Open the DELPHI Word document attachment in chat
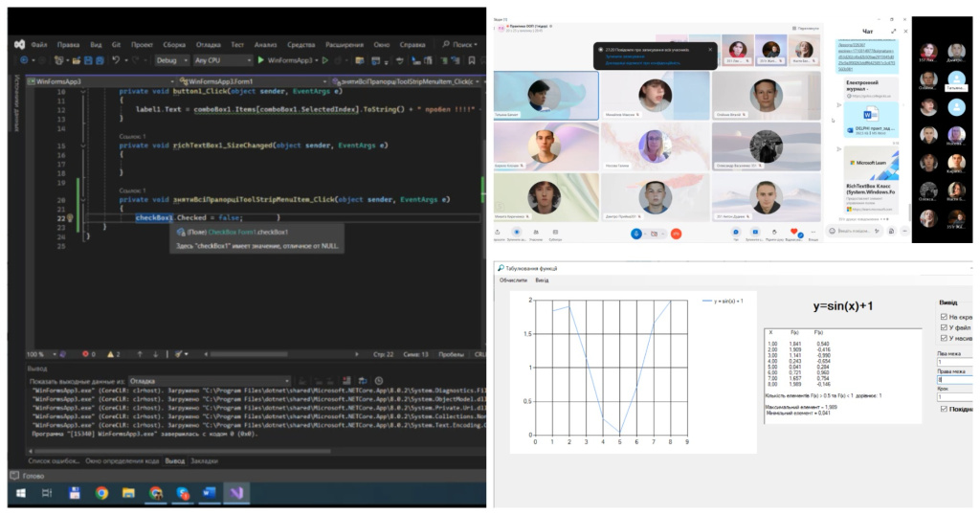The width and height of the screenshot is (980, 515). point(871,120)
